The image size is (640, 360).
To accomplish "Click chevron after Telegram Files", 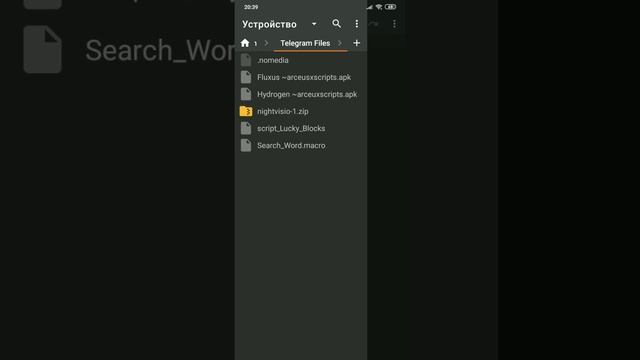I will coord(340,43).
